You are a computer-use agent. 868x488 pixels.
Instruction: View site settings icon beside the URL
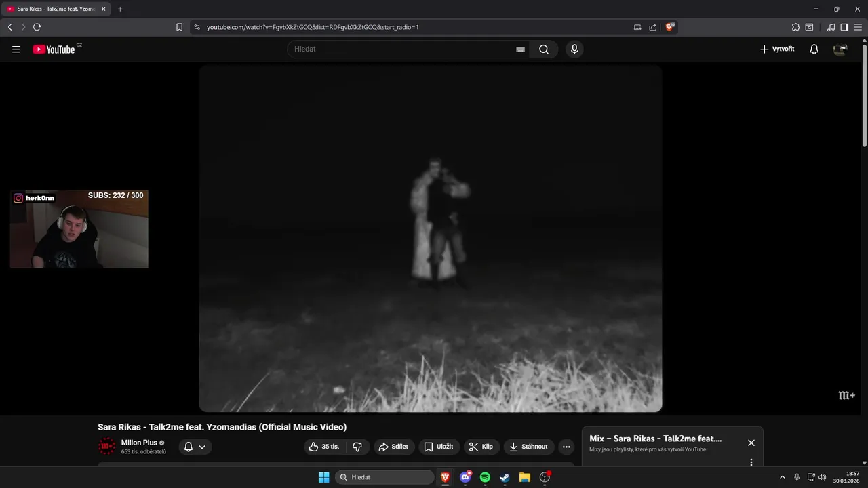(197, 27)
